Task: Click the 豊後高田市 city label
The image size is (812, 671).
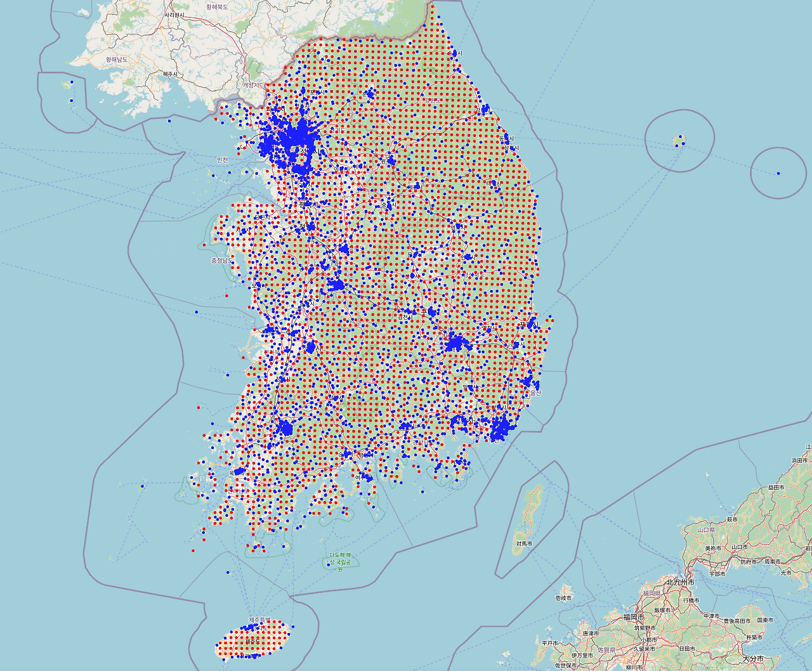Action: coord(737,621)
